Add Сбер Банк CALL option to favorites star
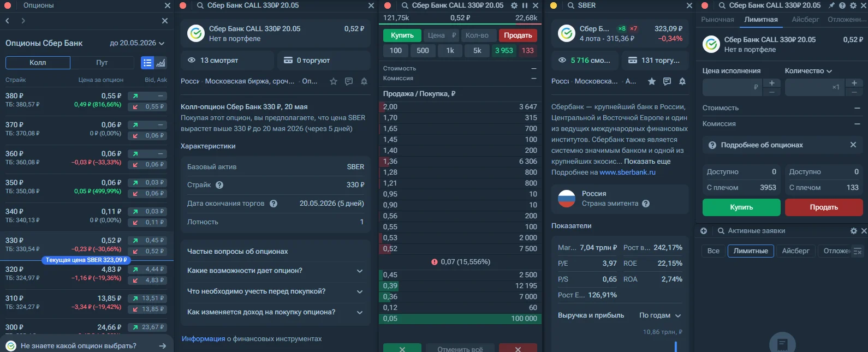 (x=334, y=81)
